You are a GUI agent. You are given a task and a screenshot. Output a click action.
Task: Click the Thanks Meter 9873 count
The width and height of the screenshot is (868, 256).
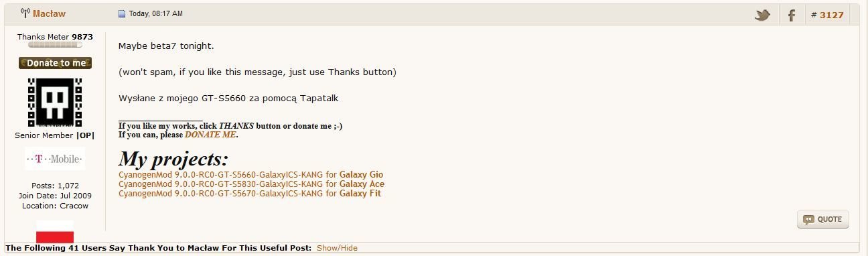coord(82,37)
